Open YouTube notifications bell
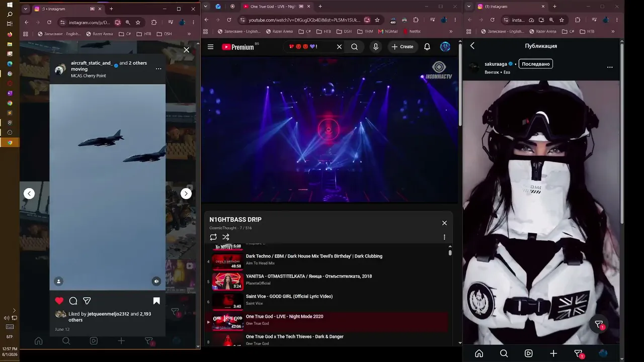 pyautogui.click(x=427, y=47)
